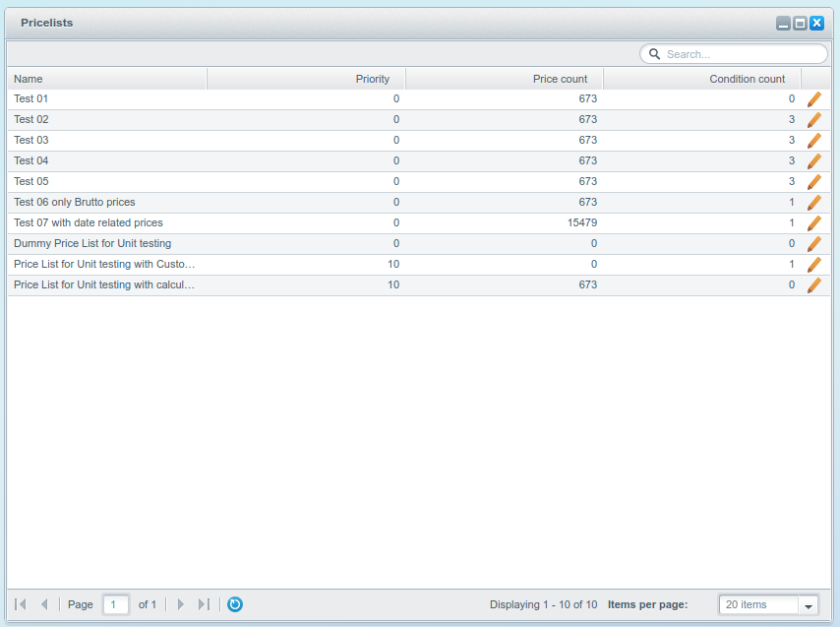
Task: Click the edit pencil for Test 01
Action: coord(813,99)
